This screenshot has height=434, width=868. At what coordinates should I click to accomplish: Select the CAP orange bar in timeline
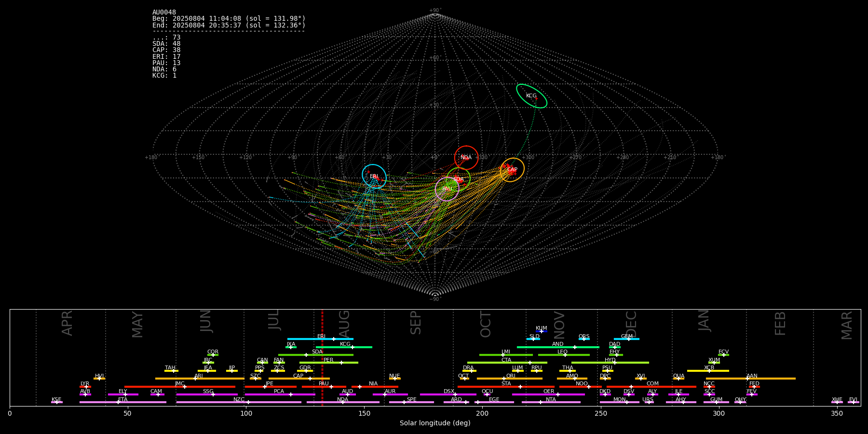(299, 379)
